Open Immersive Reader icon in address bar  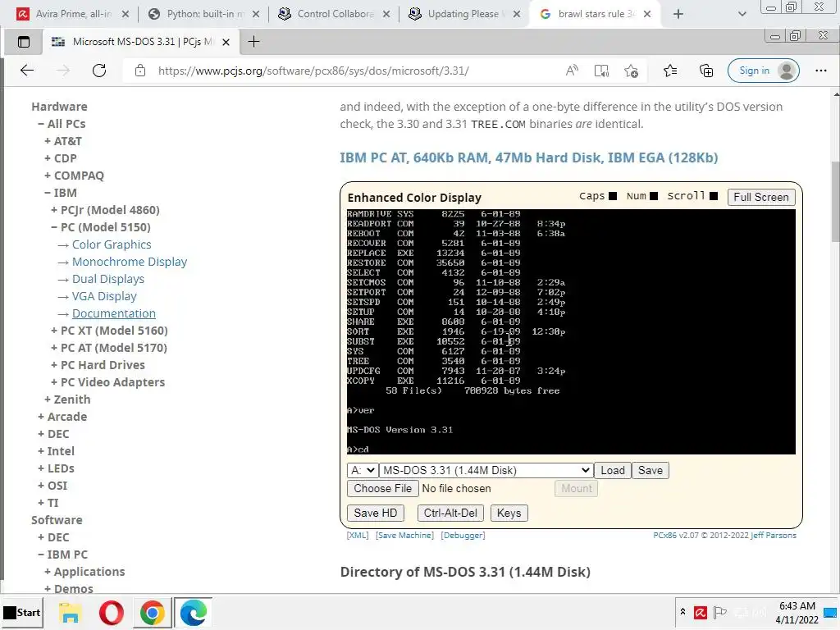[x=601, y=71]
